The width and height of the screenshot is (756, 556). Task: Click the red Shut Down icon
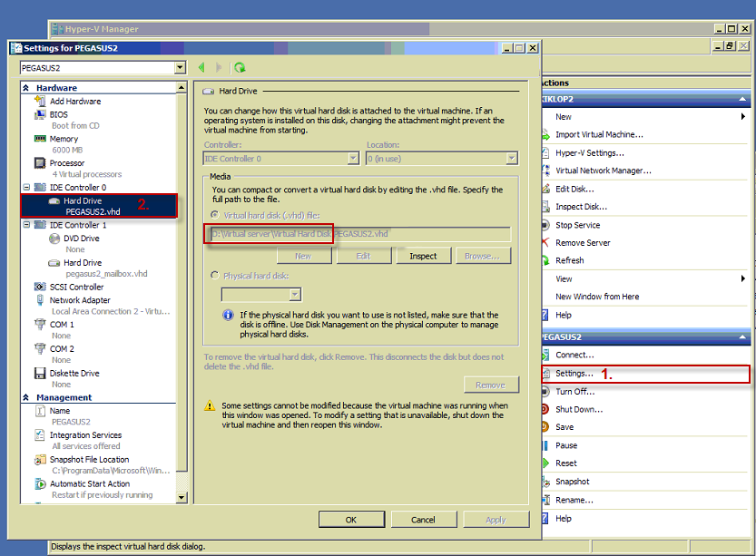pyautogui.click(x=545, y=409)
